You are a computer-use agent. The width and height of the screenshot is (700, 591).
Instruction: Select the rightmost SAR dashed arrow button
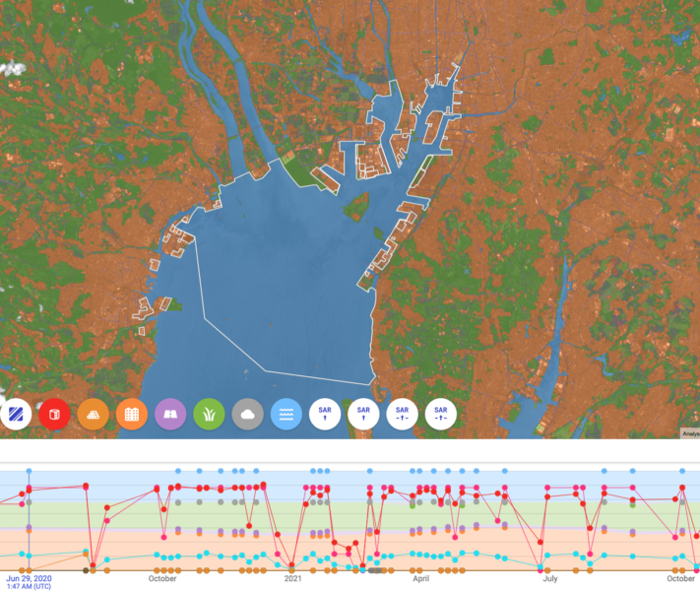[441, 415]
